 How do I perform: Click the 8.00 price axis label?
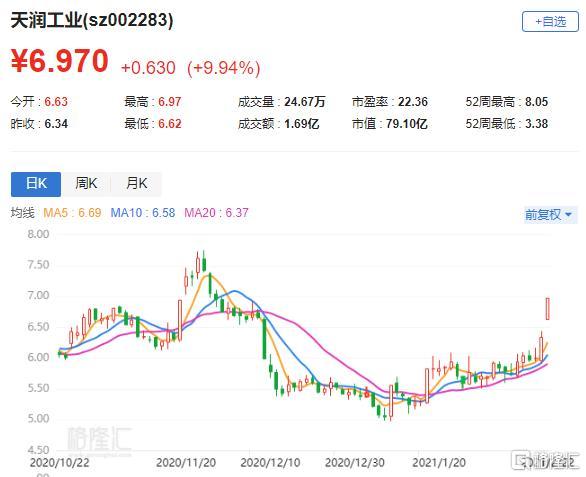pyautogui.click(x=38, y=234)
